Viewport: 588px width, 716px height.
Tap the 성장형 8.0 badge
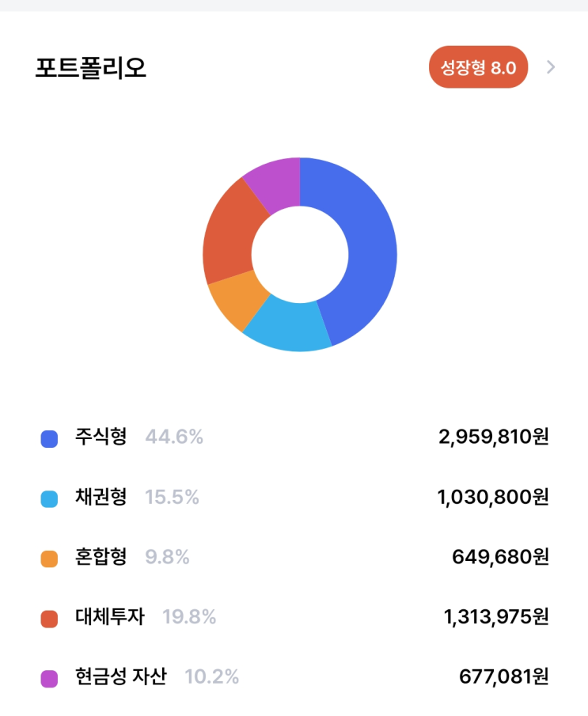(x=478, y=67)
